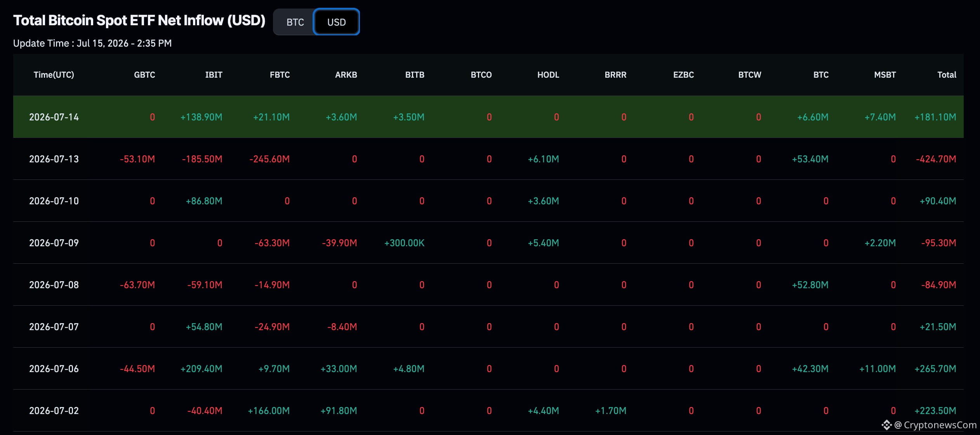Click MSBT value +2.20M
Screen dimensions: 980x435
click(880, 243)
